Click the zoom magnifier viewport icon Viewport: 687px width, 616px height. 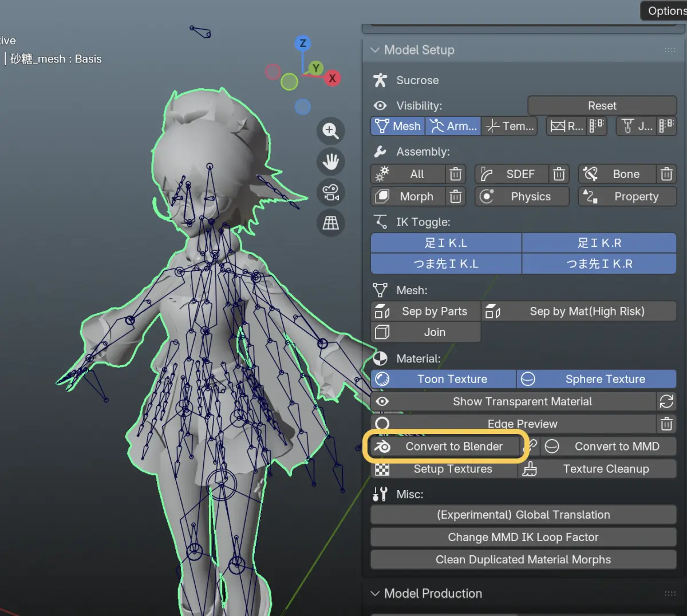[330, 131]
